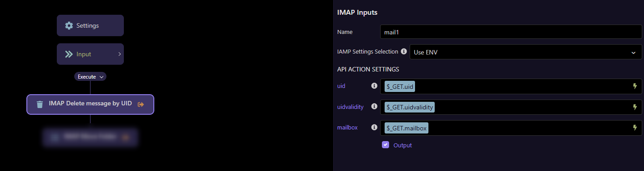Open the Use ENV settings dropdown
The width and height of the screenshot is (644, 171).
click(526, 52)
